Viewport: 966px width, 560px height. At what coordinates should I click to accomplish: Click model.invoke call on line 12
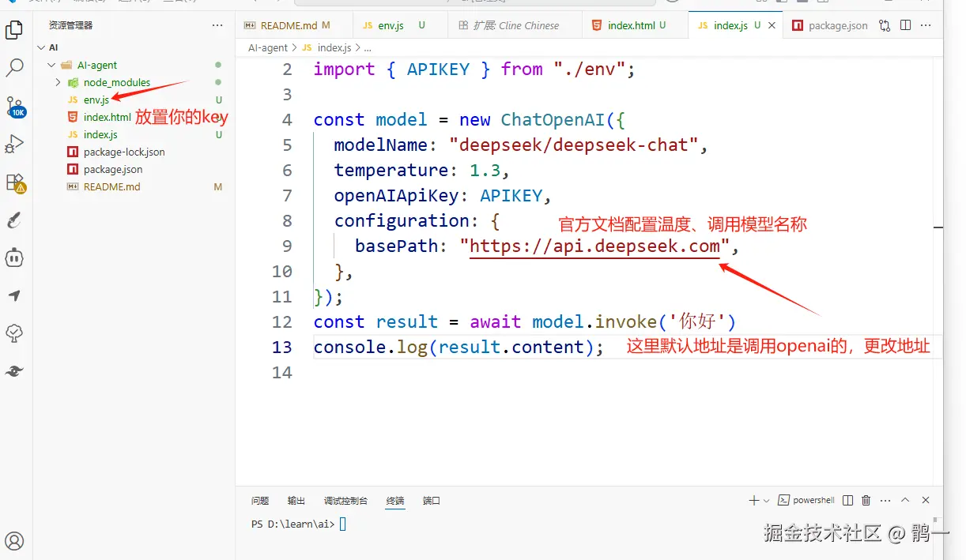[x=635, y=321]
